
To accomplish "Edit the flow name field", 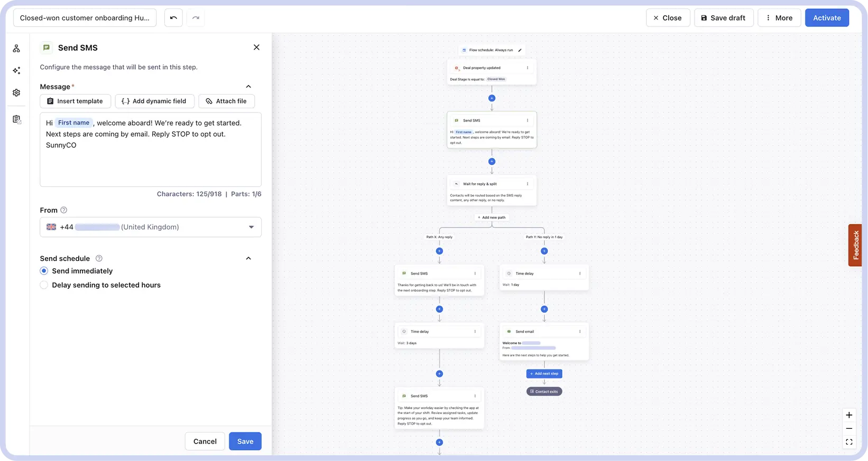I will pyautogui.click(x=85, y=18).
